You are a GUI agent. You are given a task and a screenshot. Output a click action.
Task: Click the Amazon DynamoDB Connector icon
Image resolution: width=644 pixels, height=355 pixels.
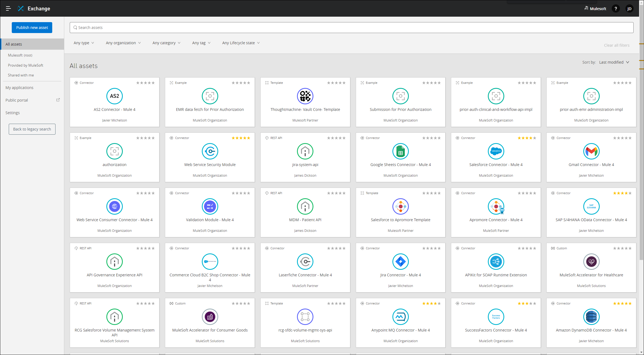coord(591,317)
